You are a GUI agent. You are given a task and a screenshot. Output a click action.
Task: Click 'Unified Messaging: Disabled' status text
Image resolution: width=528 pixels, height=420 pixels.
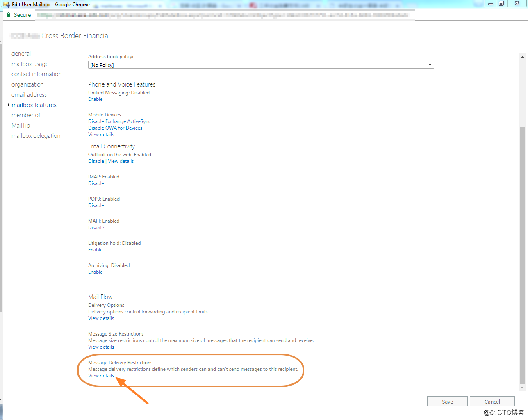119,93
